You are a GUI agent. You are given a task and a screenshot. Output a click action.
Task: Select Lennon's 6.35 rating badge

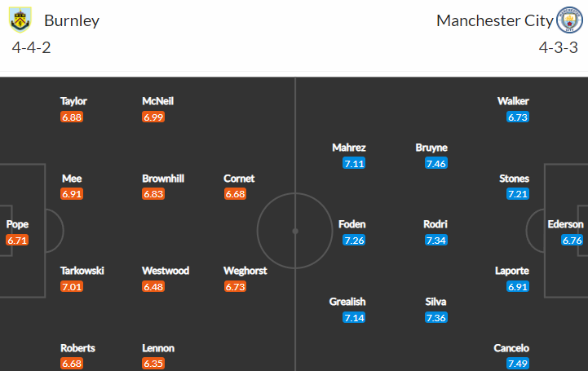[153, 363]
